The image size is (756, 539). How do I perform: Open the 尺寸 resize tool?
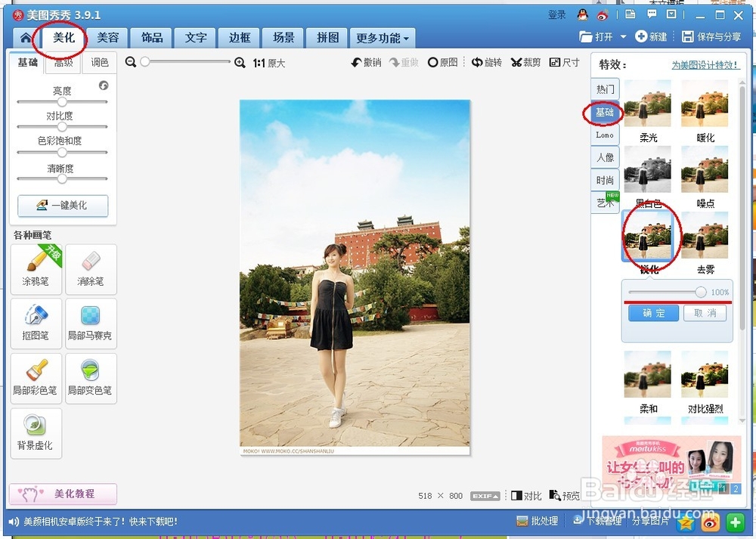(x=565, y=62)
